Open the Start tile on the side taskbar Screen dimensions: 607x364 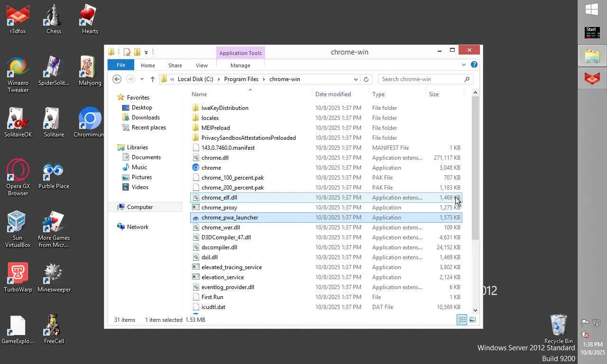(592, 33)
